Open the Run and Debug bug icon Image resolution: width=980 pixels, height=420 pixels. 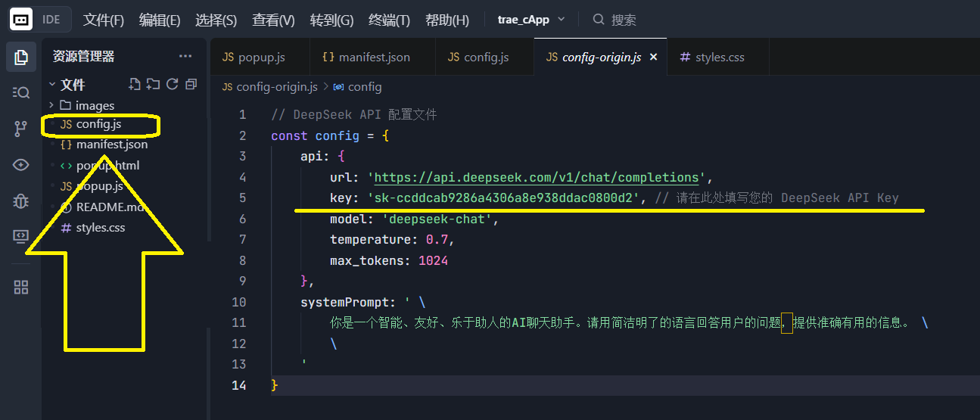coord(21,201)
